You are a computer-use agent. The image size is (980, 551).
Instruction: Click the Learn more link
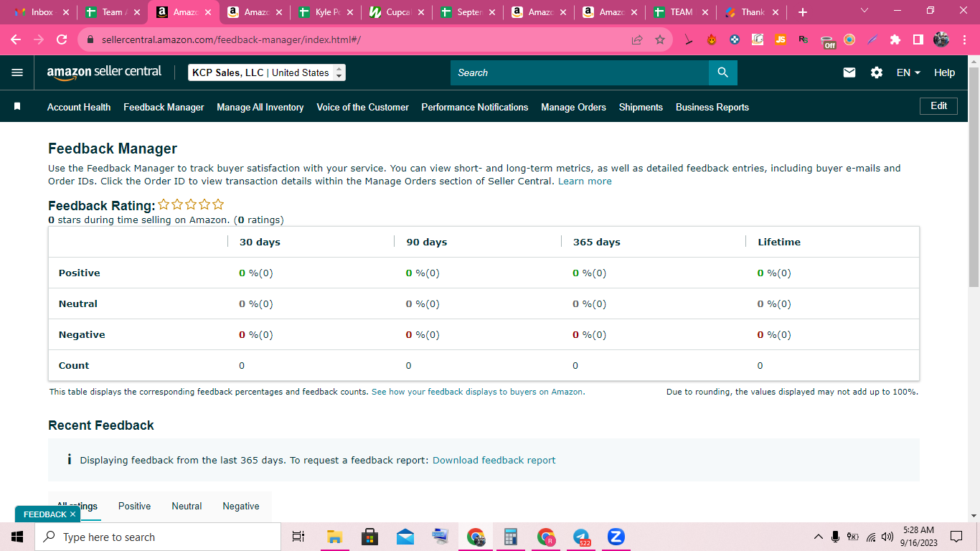tap(585, 182)
